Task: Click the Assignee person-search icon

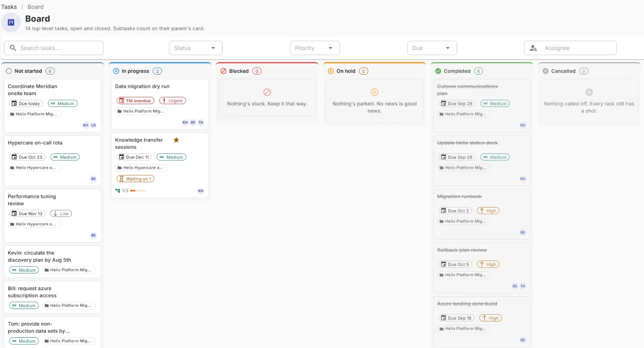Action: pyautogui.click(x=533, y=48)
